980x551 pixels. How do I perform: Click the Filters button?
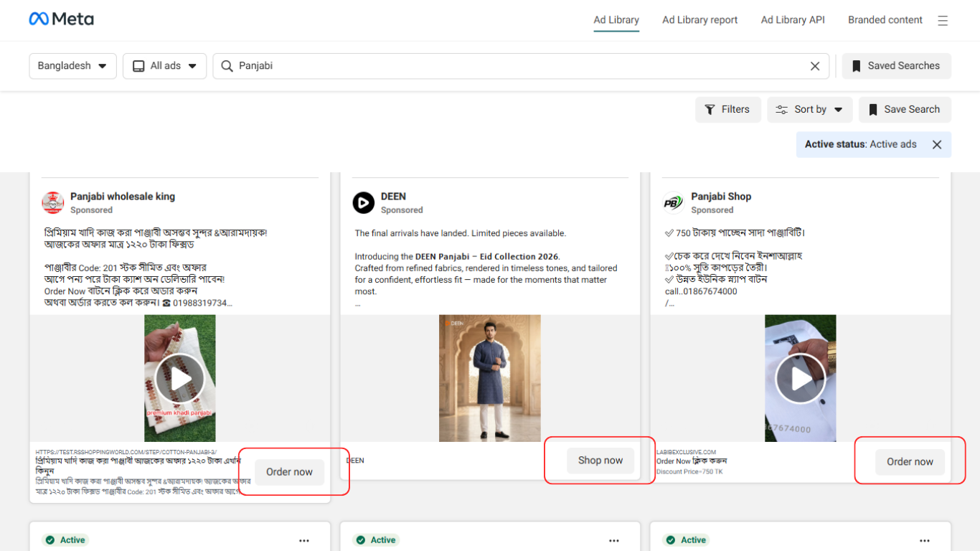tap(727, 110)
